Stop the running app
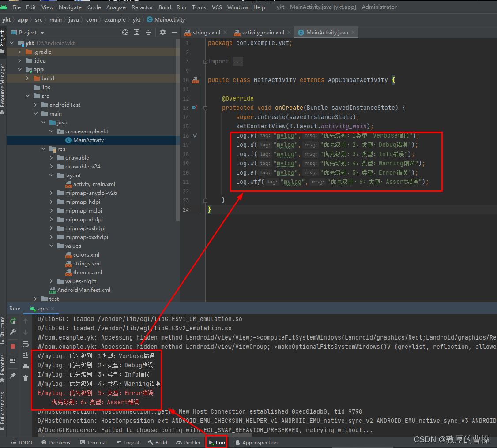Image resolution: width=497 pixels, height=448 pixels. click(x=13, y=347)
